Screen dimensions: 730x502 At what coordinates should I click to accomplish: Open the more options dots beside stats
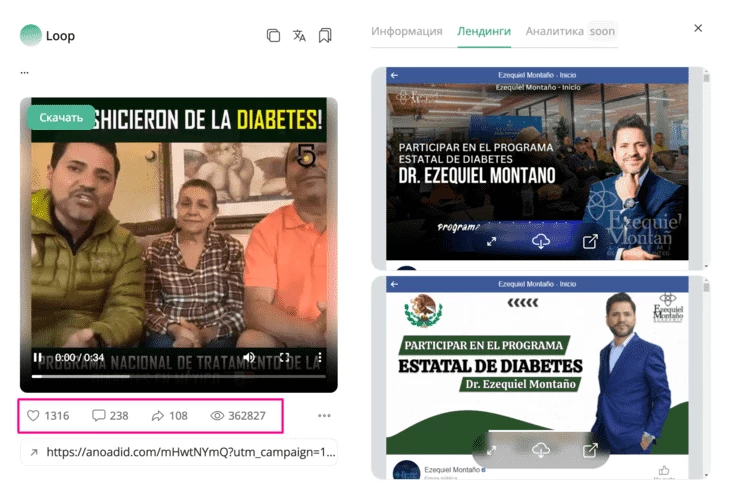click(324, 415)
